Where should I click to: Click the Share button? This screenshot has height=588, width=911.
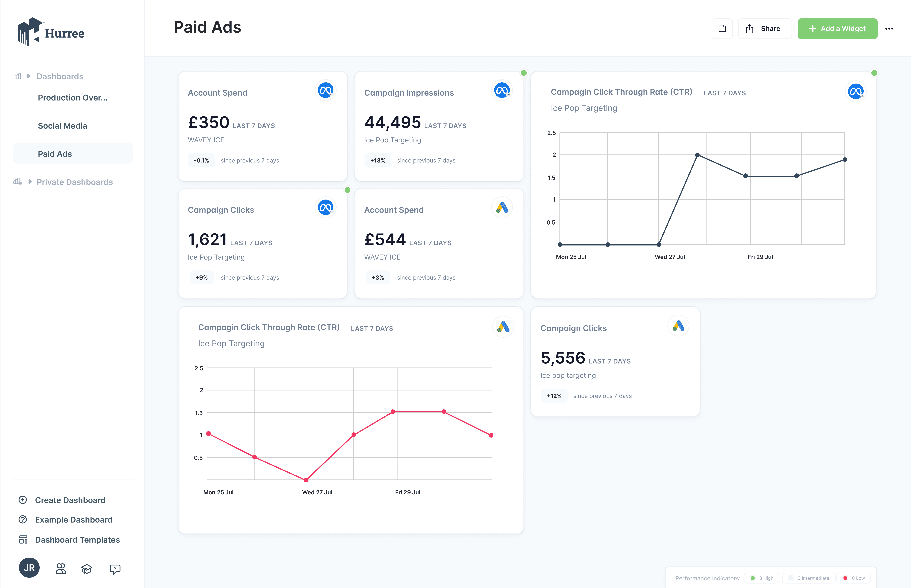(x=765, y=29)
